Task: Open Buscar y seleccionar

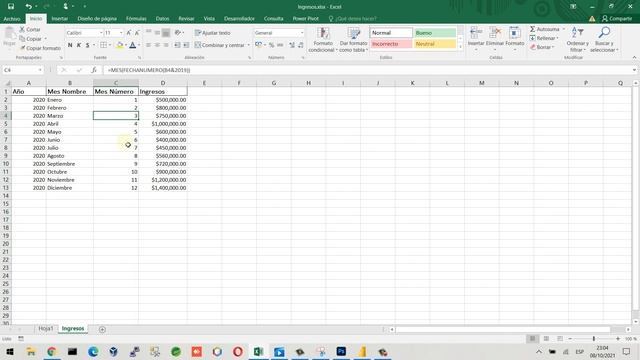Action: point(604,40)
